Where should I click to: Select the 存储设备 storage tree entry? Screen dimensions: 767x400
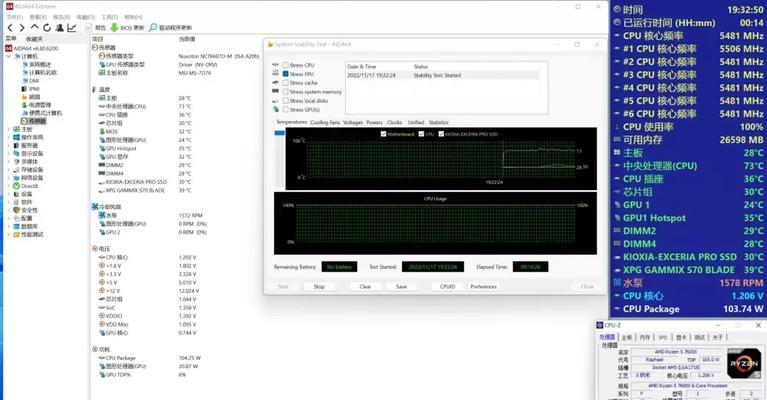[32, 170]
